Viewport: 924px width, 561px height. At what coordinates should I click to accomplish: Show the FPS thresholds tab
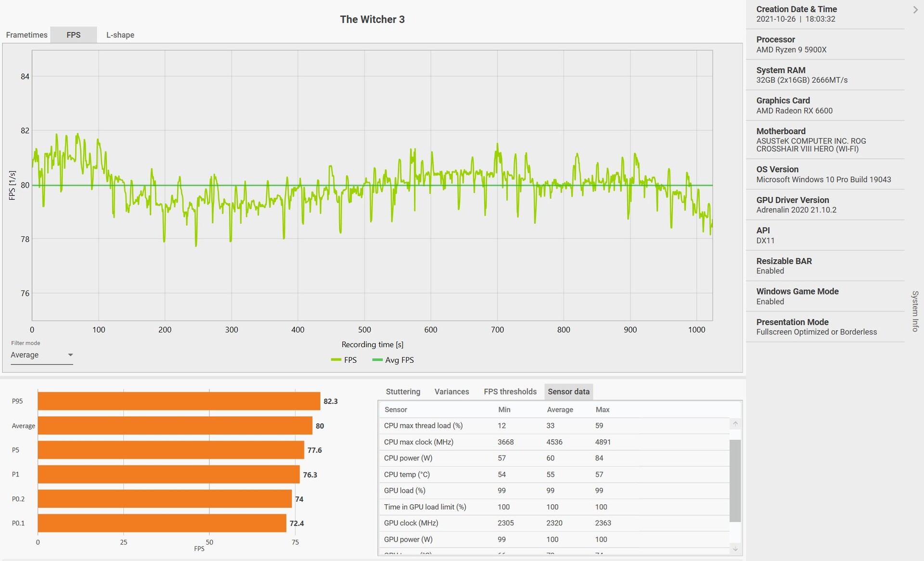pyautogui.click(x=510, y=392)
